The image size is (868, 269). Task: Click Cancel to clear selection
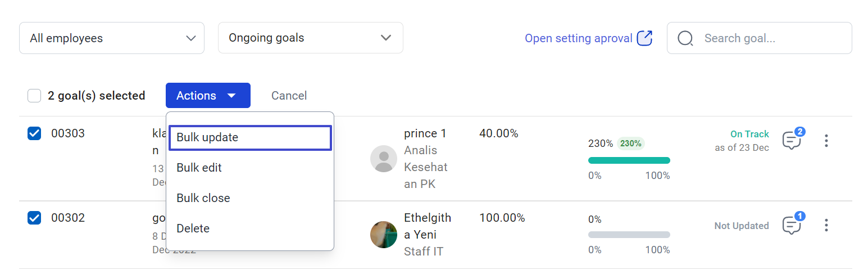(289, 96)
